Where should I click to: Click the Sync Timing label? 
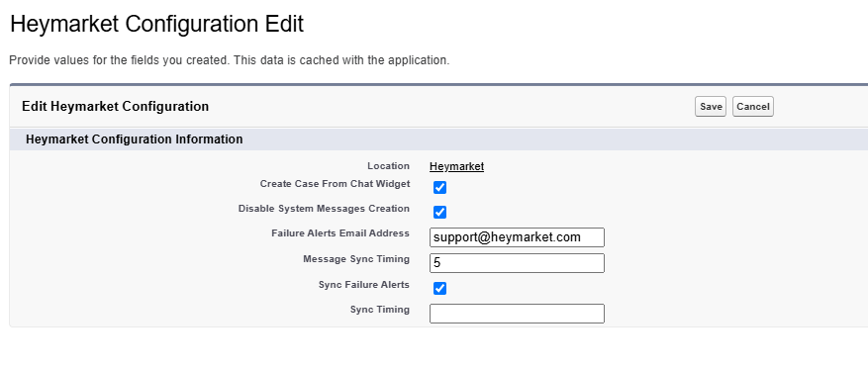pos(380,310)
